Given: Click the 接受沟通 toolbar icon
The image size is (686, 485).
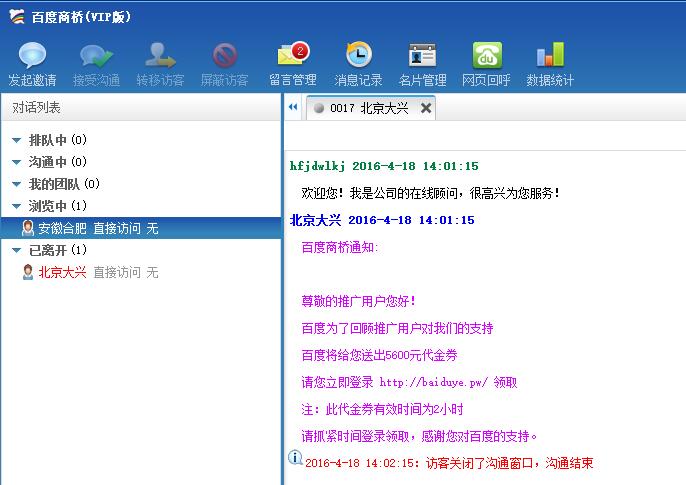Looking at the screenshot, I should coord(96,56).
